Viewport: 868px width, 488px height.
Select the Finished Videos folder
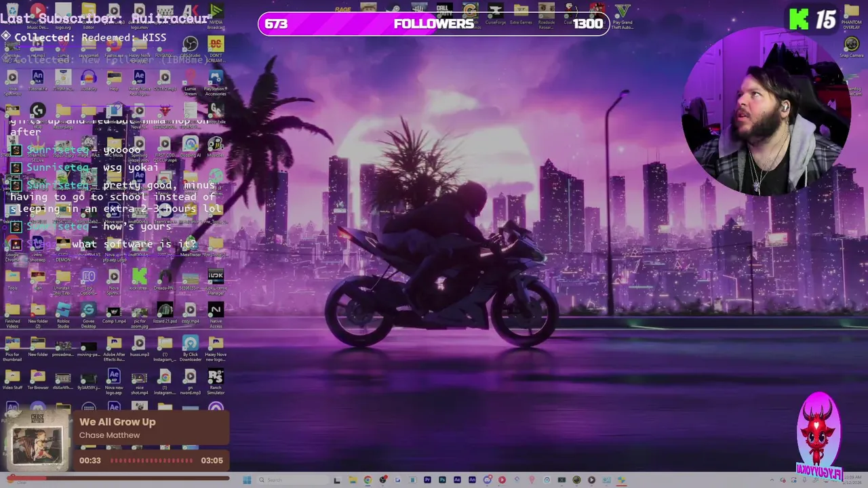(12, 315)
